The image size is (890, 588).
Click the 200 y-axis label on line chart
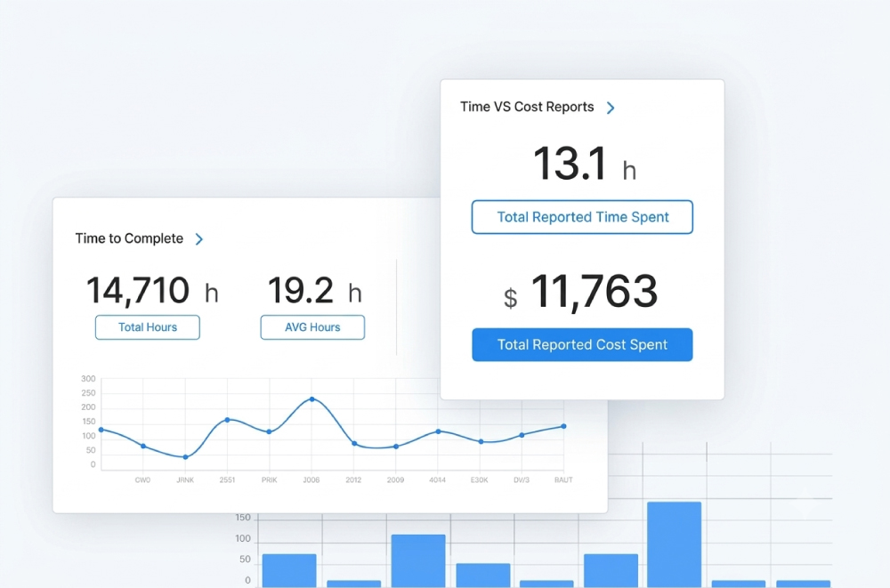(88, 407)
